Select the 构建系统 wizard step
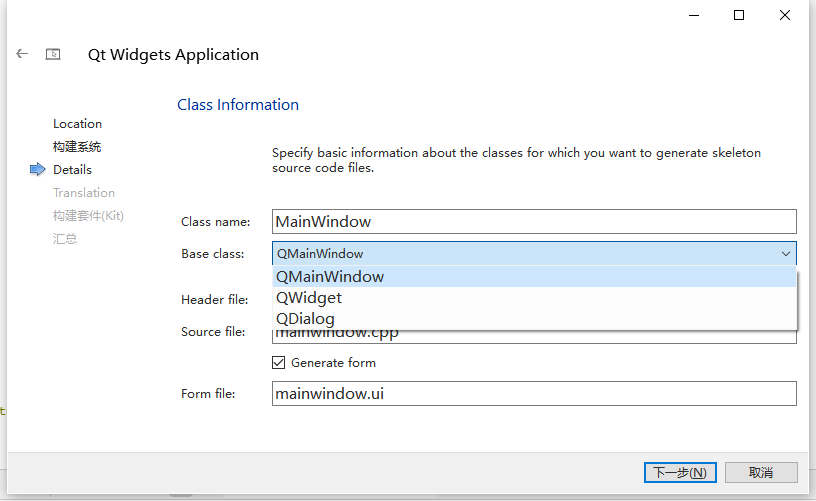 (x=77, y=147)
